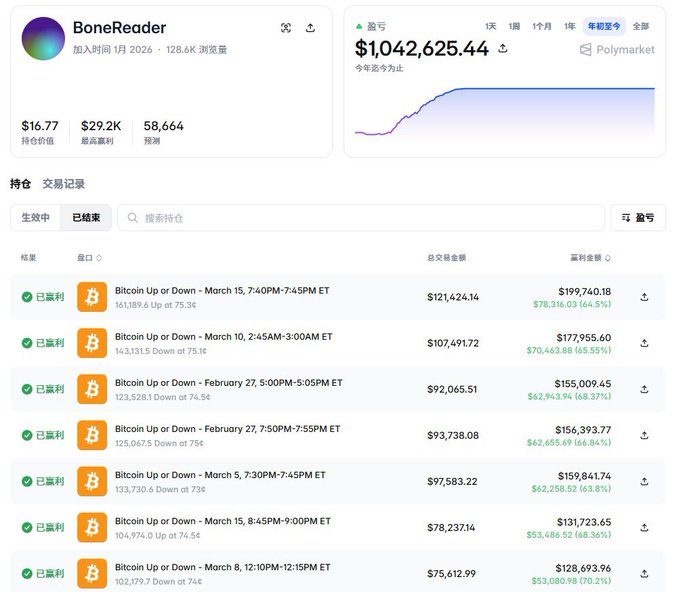The image size is (679, 592).
Task: Sort by the 赢利金额 column header
Action: [x=590, y=258]
